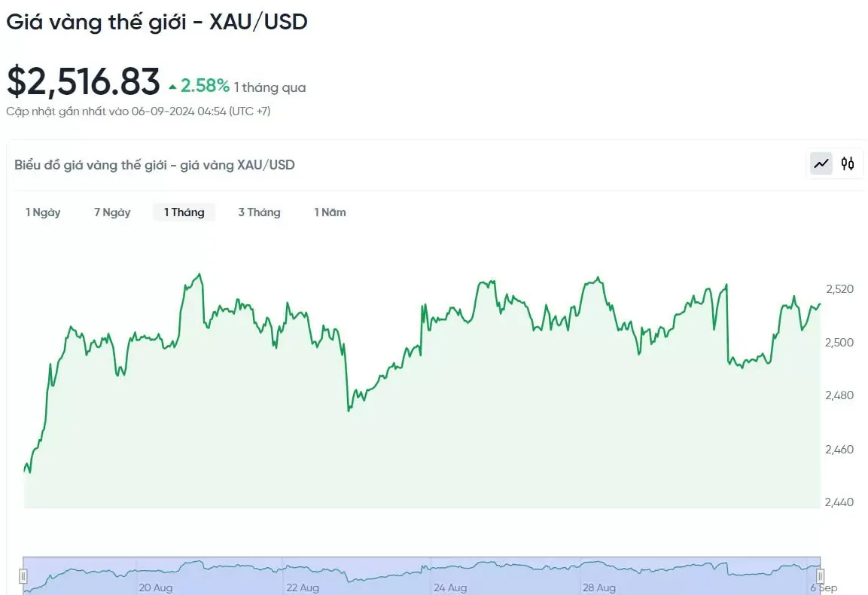The height and width of the screenshot is (595, 868).
Task: Switch to line chart view icon
Action: [x=821, y=163]
